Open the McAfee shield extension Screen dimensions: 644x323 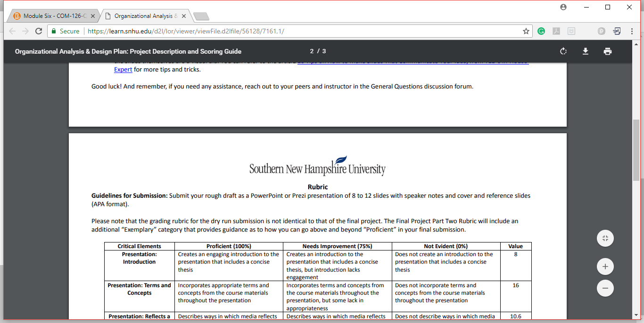click(571, 31)
